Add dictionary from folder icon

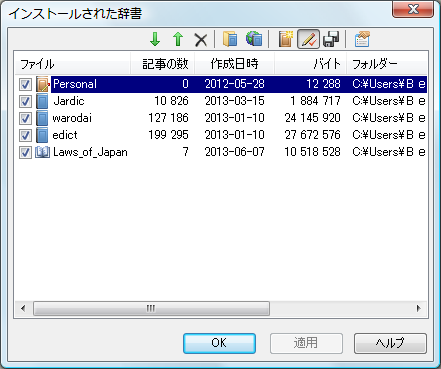[x=230, y=39]
